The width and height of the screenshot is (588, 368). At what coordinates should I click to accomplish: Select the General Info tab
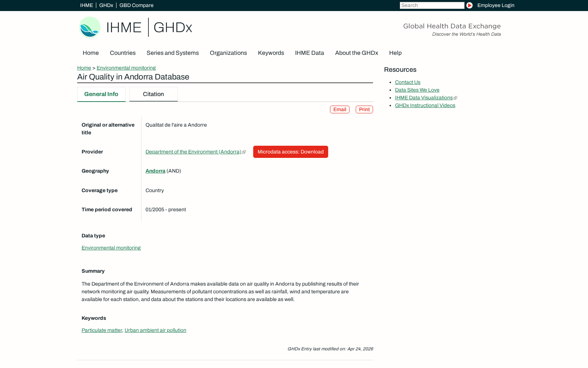click(x=101, y=94)
